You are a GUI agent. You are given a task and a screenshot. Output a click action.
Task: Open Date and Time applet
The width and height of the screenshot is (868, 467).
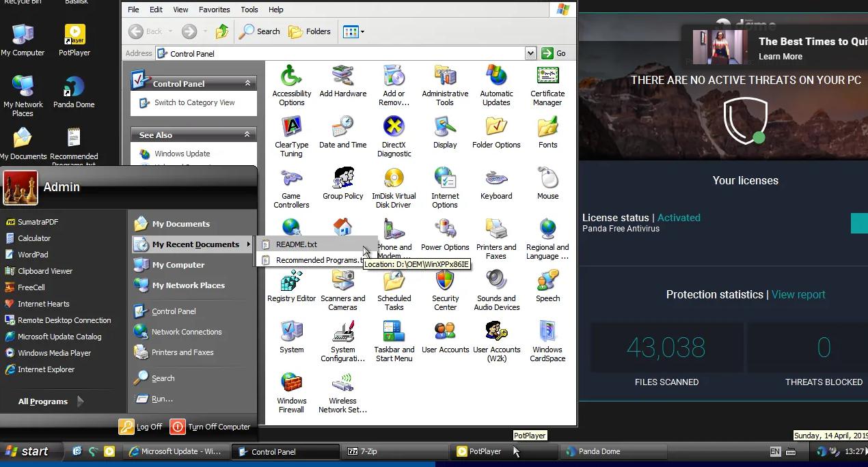coord(343,132)
